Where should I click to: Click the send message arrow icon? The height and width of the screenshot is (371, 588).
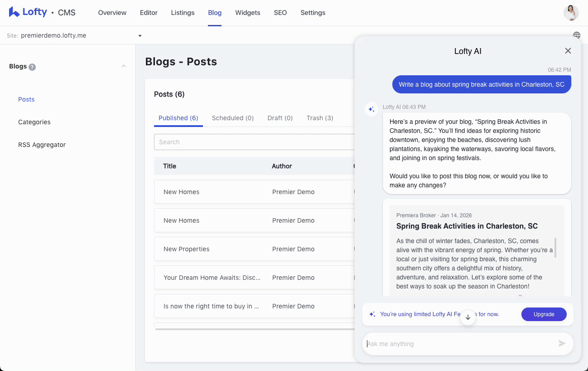tap(562, 343)
